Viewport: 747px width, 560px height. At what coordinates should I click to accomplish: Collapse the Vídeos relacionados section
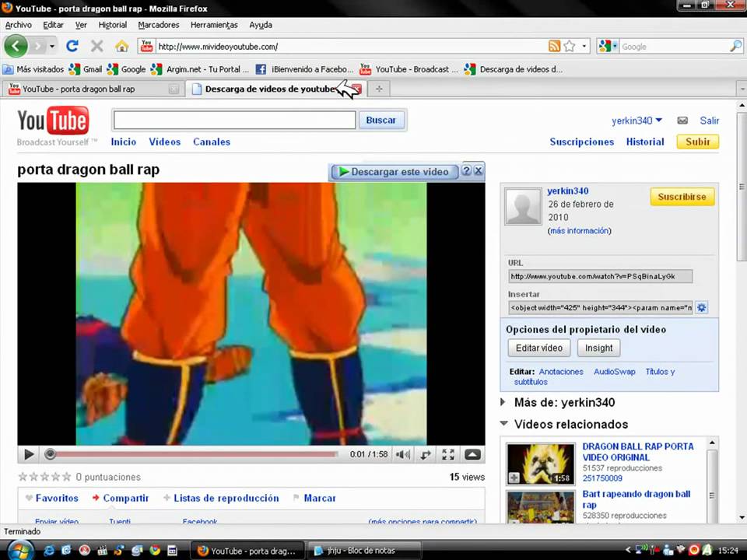(x=503, y=423)
